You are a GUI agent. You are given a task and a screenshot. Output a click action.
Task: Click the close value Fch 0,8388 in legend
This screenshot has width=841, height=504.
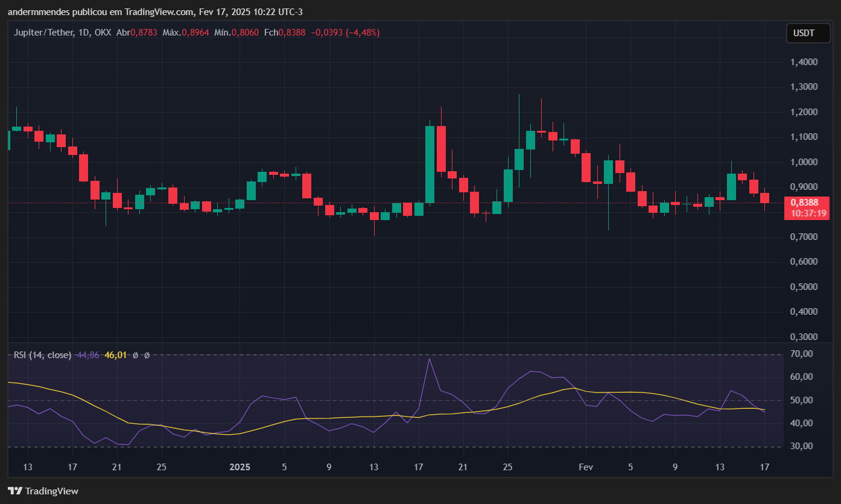[x=285, y=33]
